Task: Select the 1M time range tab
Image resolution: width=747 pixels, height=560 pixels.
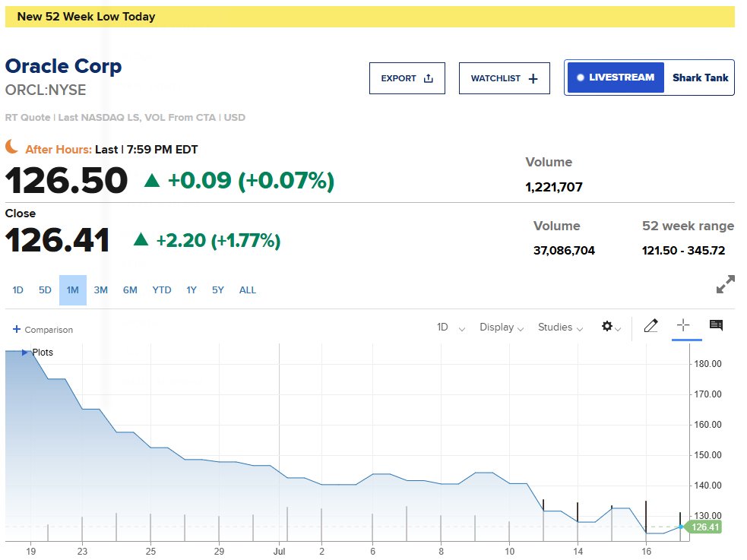Action: click(x=73, y=290)
